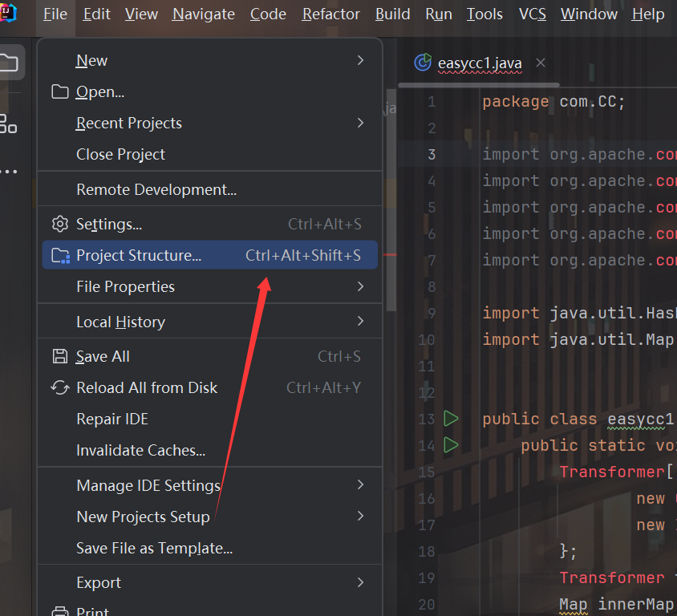Close the easycc1.java editor tab
Screen dimensions: 677x616
[541, 63]
